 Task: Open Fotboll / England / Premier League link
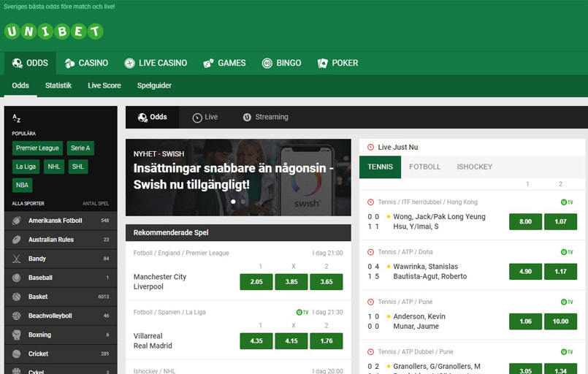click(181, 253)
